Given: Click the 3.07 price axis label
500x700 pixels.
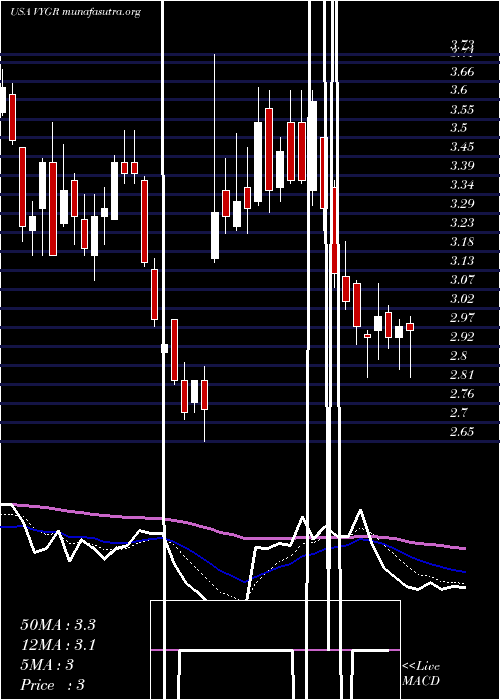Looking at the screenshot, I should tap(462, 280).
